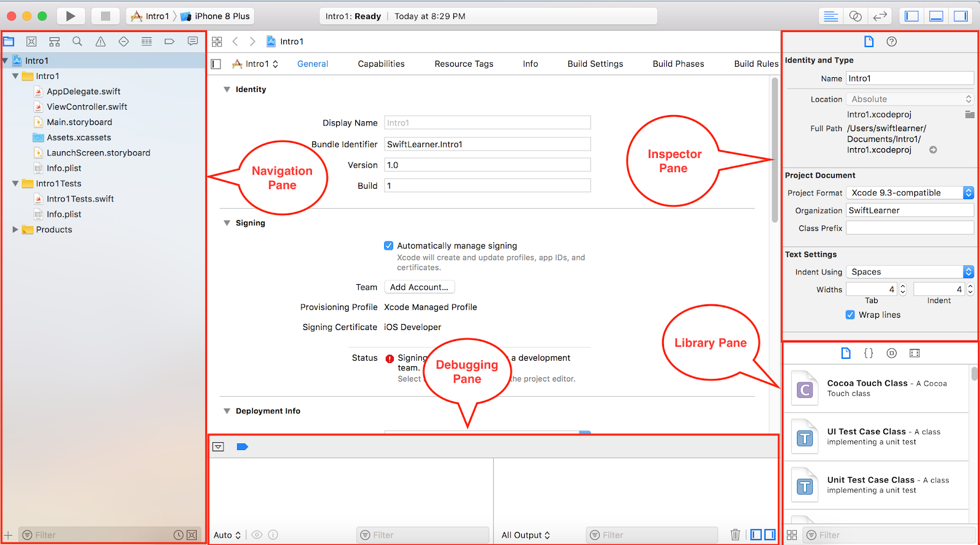Clear the console with the trash icon
The image size is (980, 545).
tap(736, 535)
